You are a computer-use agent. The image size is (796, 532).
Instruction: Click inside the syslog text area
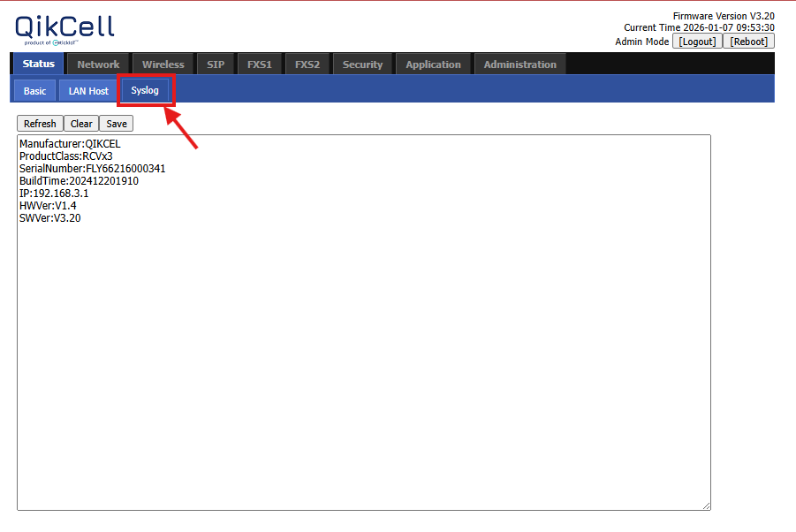(362, 336)
